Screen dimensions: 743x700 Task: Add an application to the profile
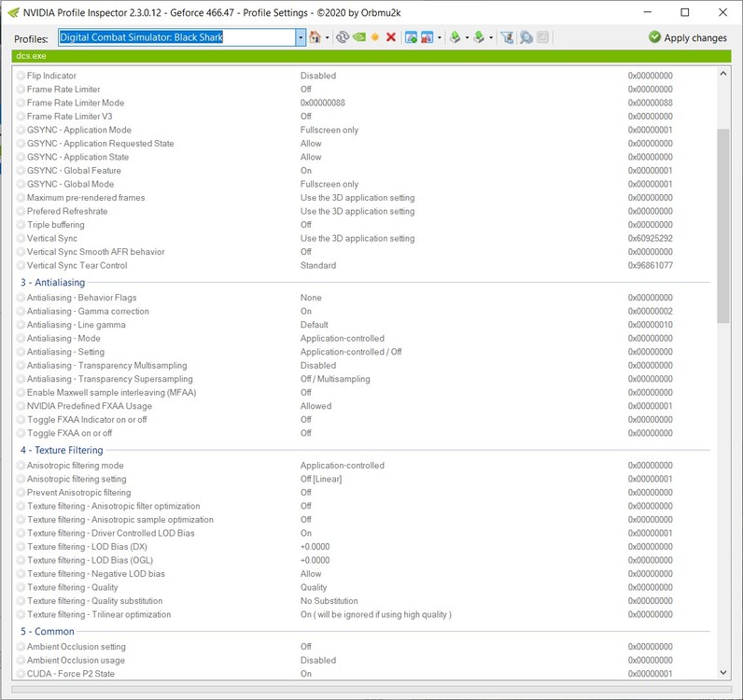[x=411, y=37]
